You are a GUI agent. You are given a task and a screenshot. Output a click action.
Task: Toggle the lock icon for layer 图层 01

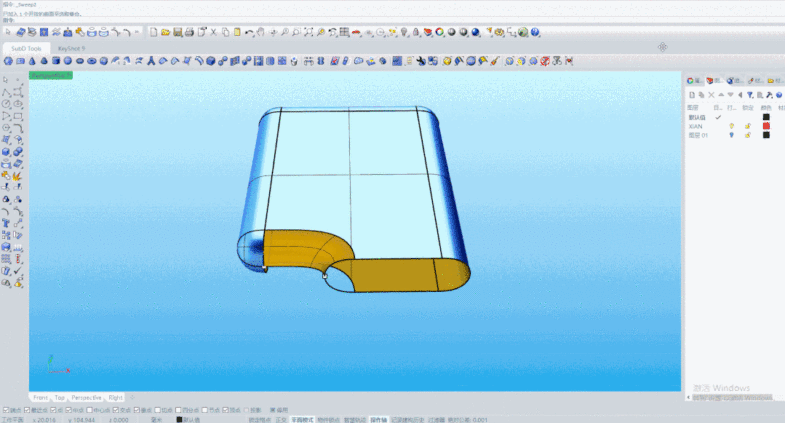point(747,135)
